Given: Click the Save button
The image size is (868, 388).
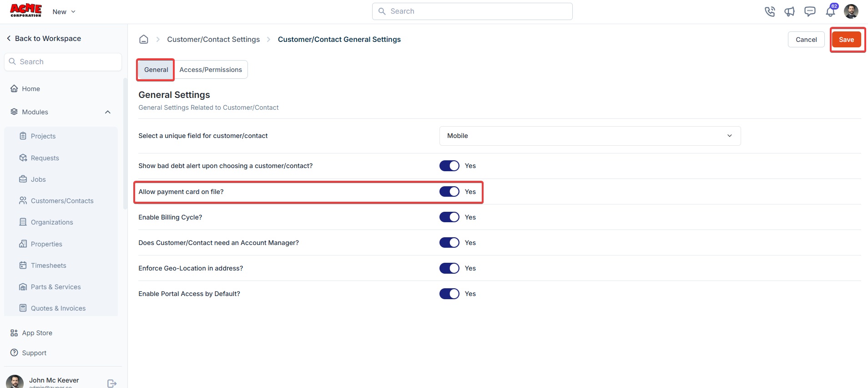Looking at the screenshot, I should [846, 40].
